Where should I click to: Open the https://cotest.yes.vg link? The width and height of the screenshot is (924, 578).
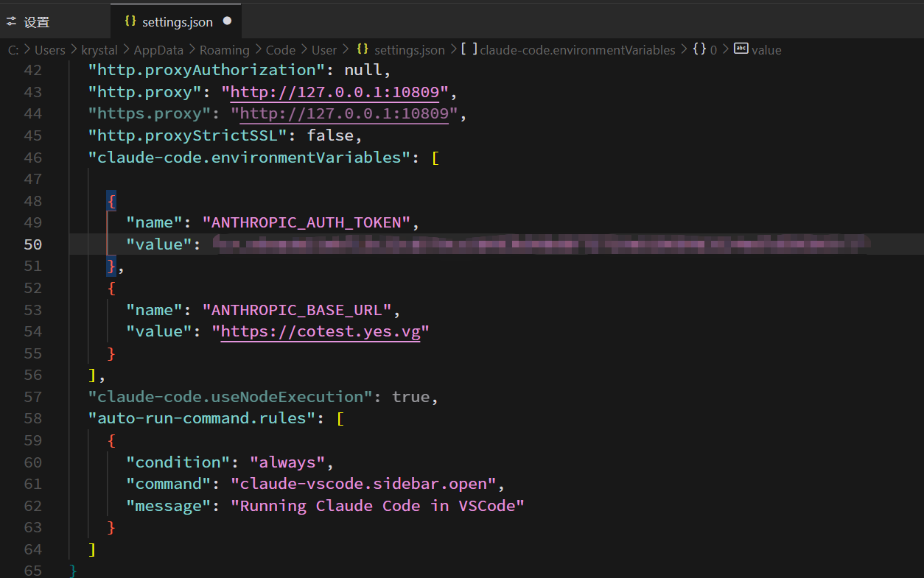(321, 331)
